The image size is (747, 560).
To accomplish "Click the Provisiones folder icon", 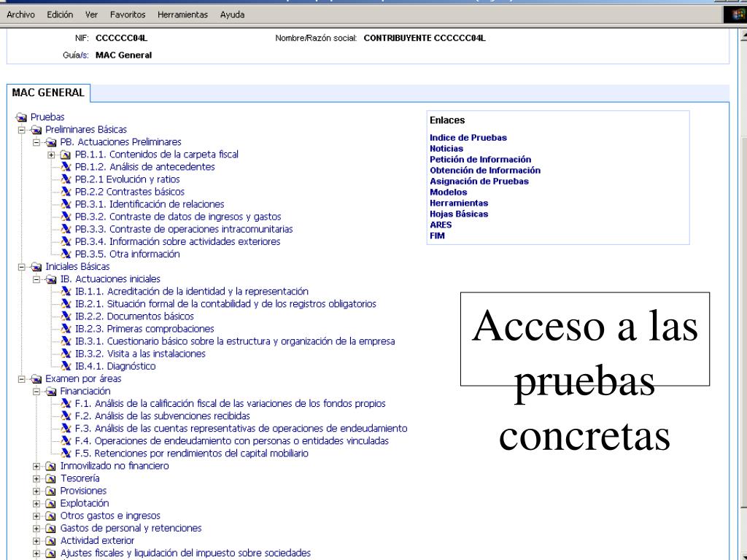I will (x=51, y=491).
